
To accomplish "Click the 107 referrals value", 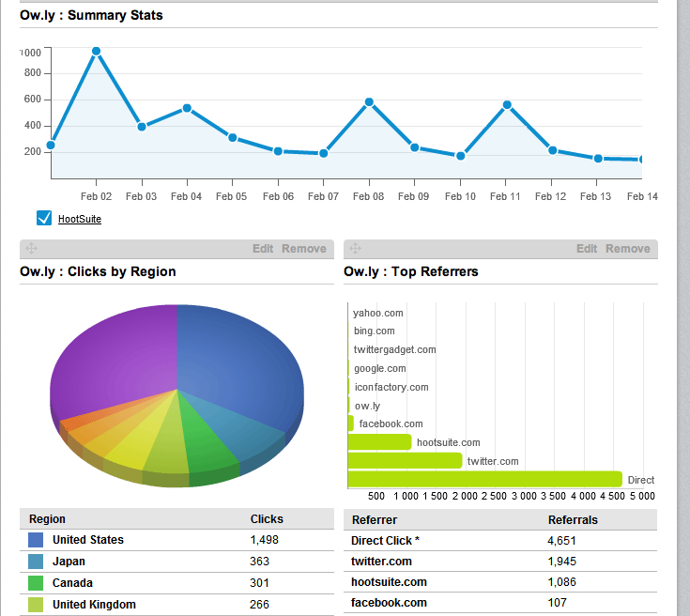I will click(558, 602).
